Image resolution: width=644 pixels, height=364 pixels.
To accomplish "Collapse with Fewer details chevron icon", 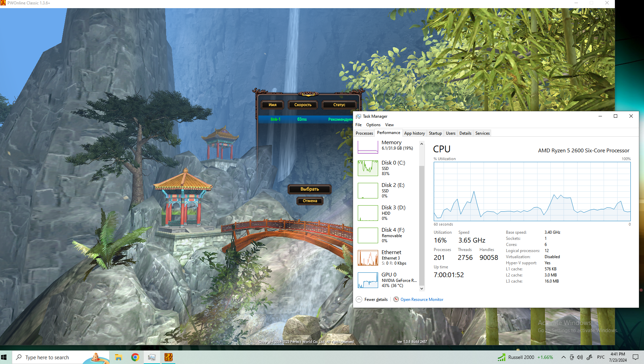I will [359, 300].
